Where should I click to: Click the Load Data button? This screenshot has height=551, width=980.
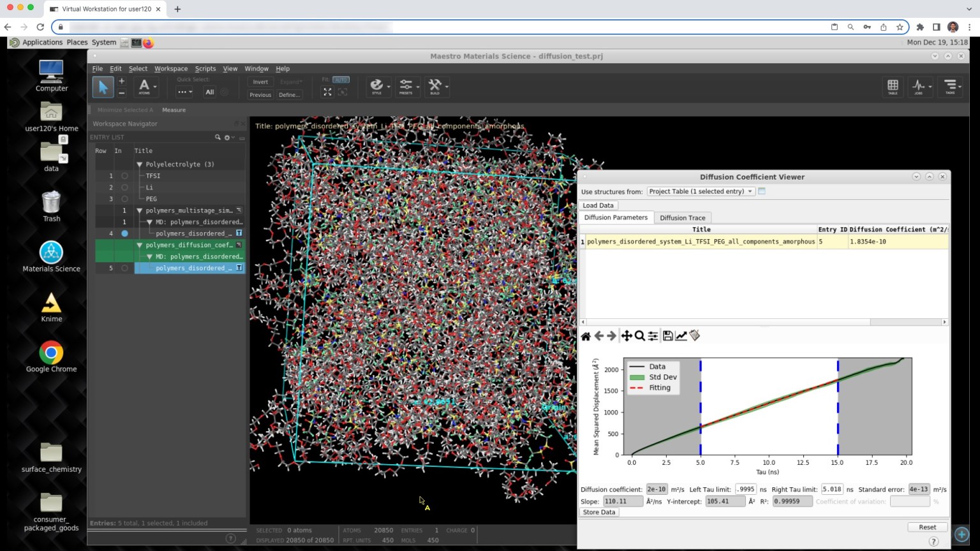click(598, 205)
